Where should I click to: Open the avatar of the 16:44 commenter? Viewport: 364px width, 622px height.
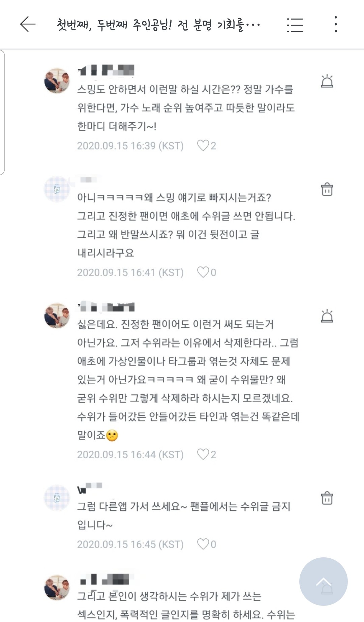(x=57, y=315)
